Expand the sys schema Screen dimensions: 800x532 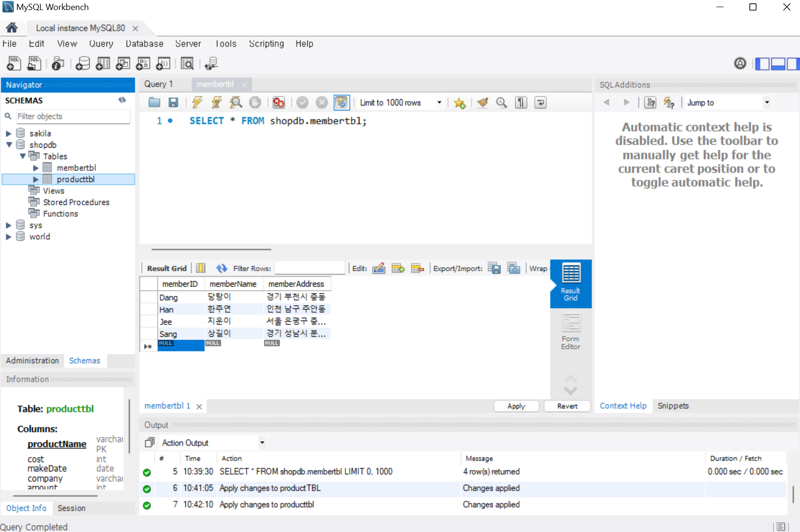9,225
